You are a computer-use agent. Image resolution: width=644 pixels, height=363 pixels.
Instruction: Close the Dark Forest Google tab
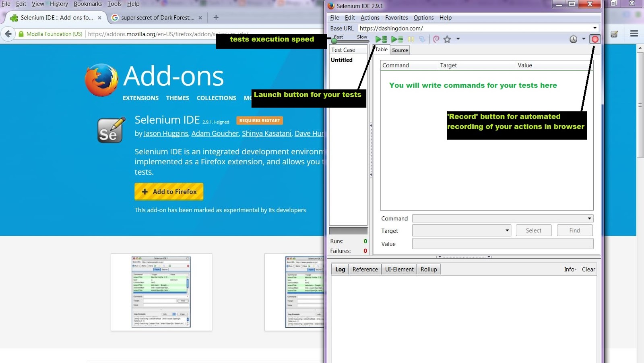coord(200,18)
